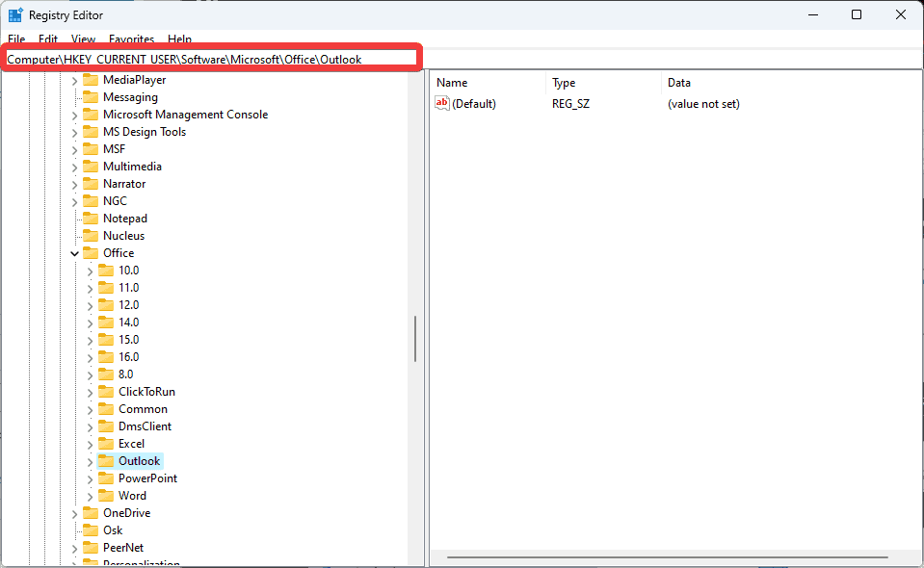
Task: Select the Notepad key folder icon
Action: pos(91,218)
